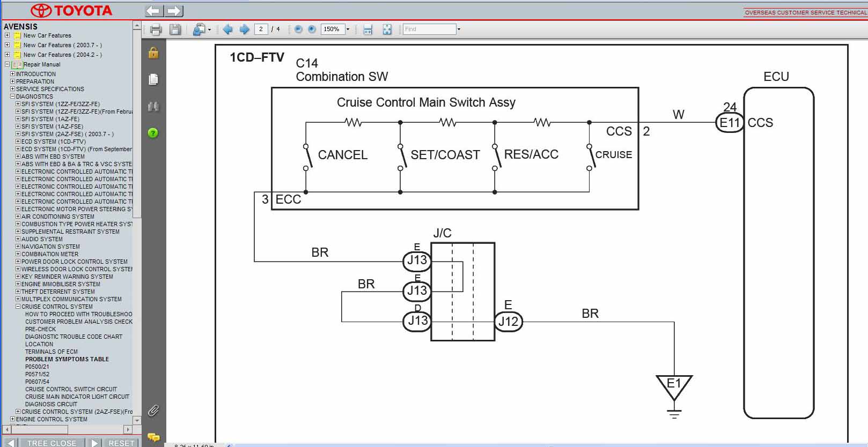Open the comments panel speech bubbles icon
The height and width of the screenshot is (447, 868).
(x=153, y=437)
